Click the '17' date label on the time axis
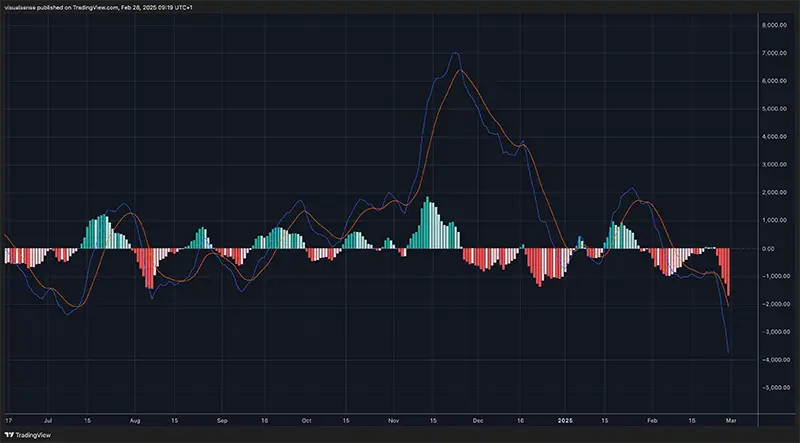The image size is (800, 443). pyautogui.click(x=8, y=422)
